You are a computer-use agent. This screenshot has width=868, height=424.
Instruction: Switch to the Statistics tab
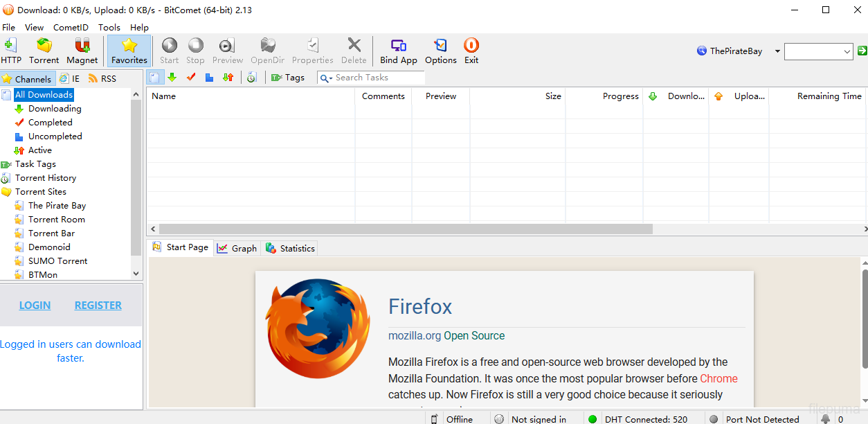tap(290, 248)
